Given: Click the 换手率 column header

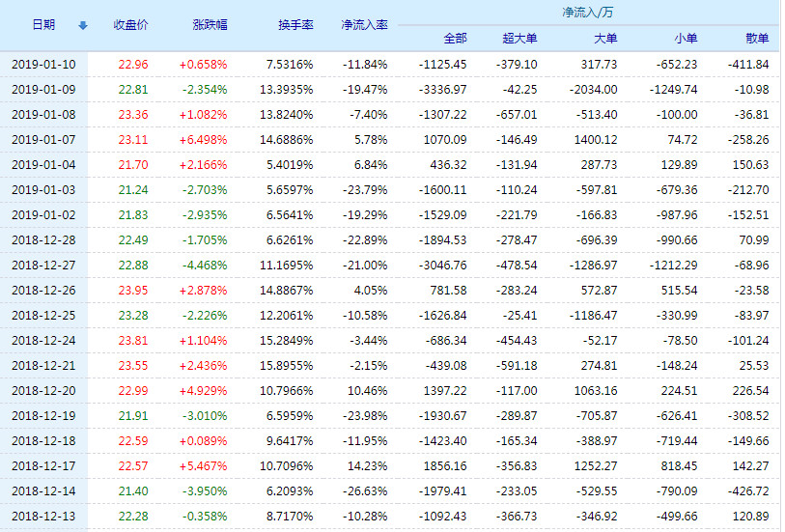Looking at the screenshot, I should pyautogui.click(x=294, y=25).
